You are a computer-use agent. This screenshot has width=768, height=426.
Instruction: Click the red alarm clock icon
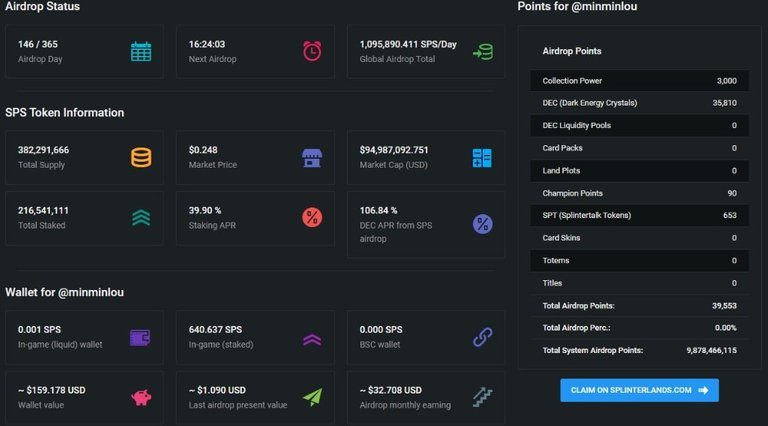point(312,51)
